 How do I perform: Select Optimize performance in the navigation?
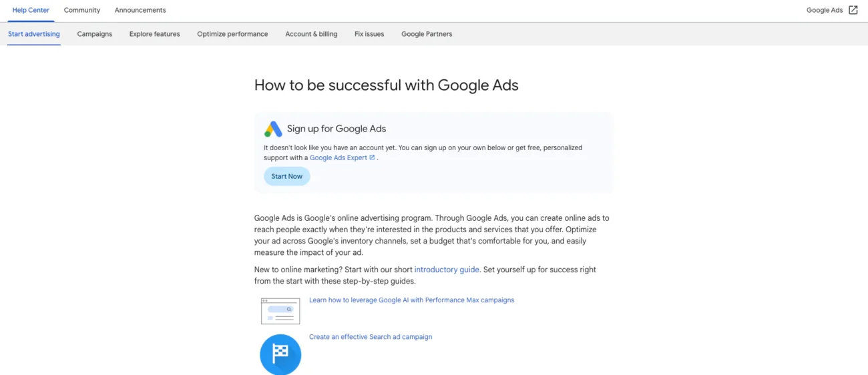pos(232,34)
